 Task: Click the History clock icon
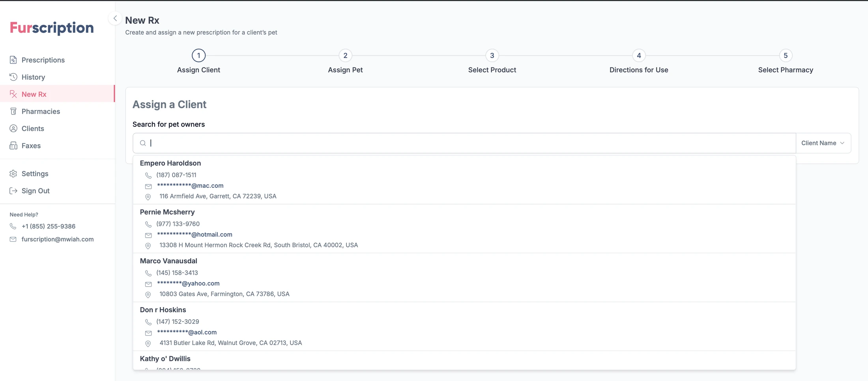[x=13, y=77]
